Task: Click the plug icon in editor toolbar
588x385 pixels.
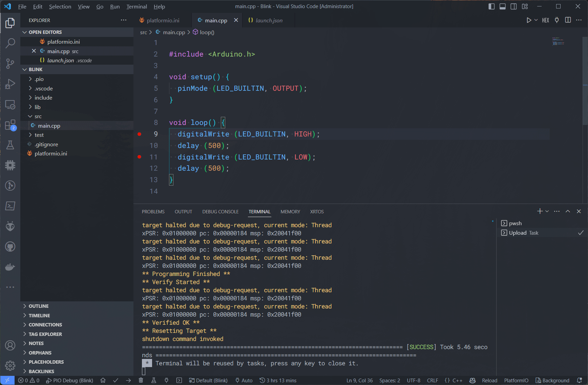Action: (557, 20)
